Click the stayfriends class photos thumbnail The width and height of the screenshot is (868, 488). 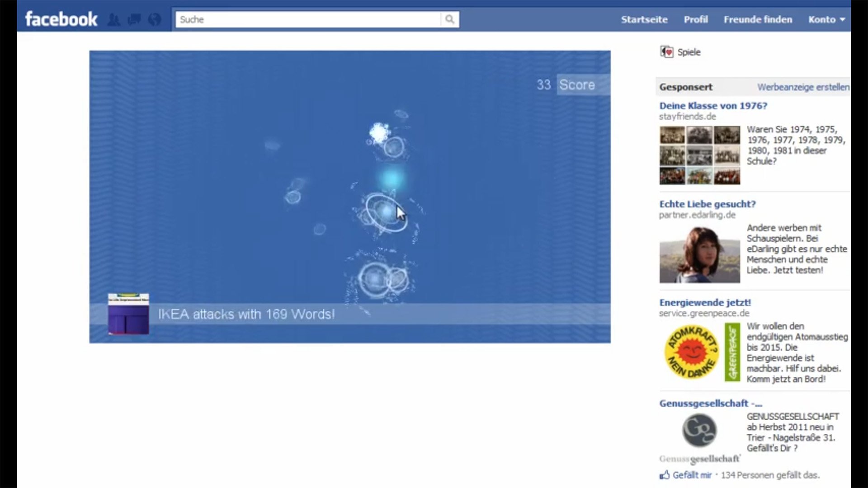(x=699, y=155)
